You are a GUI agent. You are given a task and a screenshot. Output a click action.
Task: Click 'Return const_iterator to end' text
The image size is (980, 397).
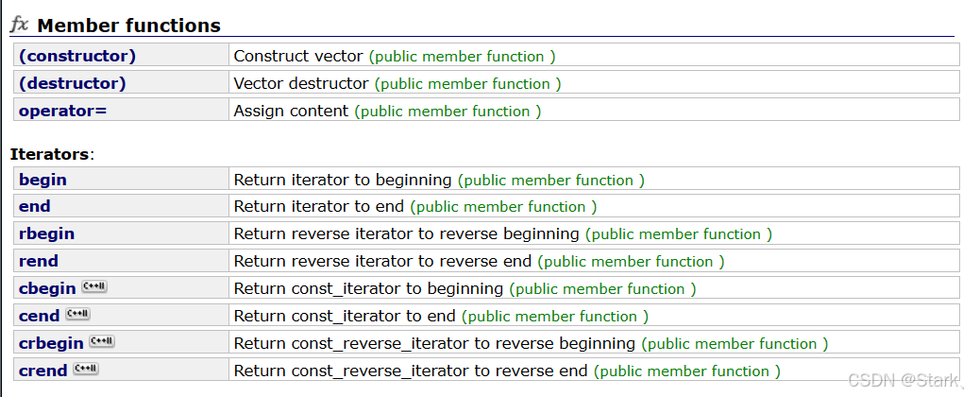(x=345, y=316)
